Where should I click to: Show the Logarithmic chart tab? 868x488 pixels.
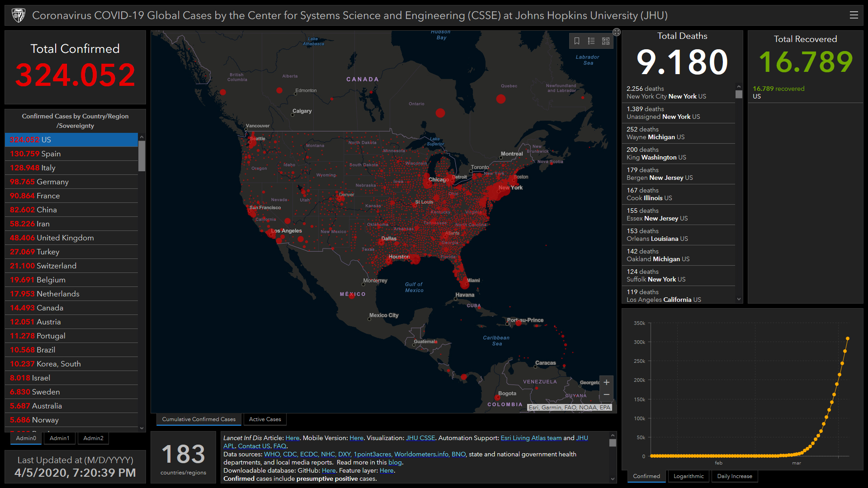(689, 476)
